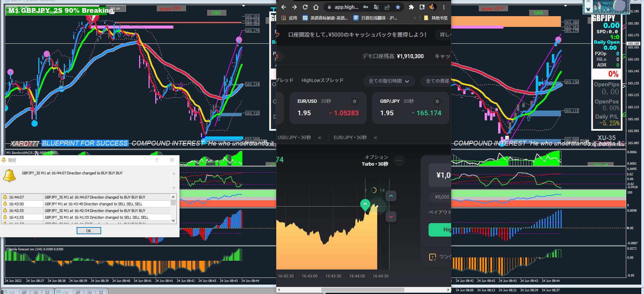Open the 其他书签 bookmarks folder
644x294 pixels.
click(x=436, y=18)
